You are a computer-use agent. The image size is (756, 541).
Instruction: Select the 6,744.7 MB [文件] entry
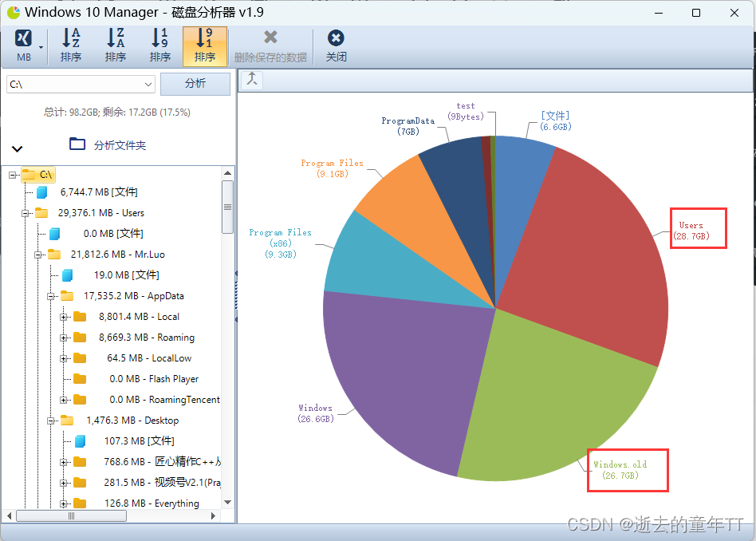coord(99,192)
